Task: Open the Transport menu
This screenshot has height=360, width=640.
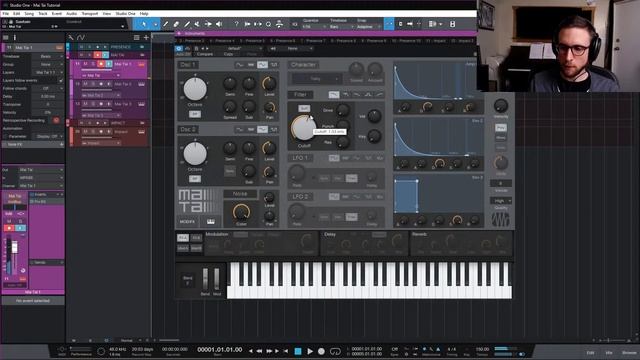Action: pyautogui.click(x=90, y=13)
